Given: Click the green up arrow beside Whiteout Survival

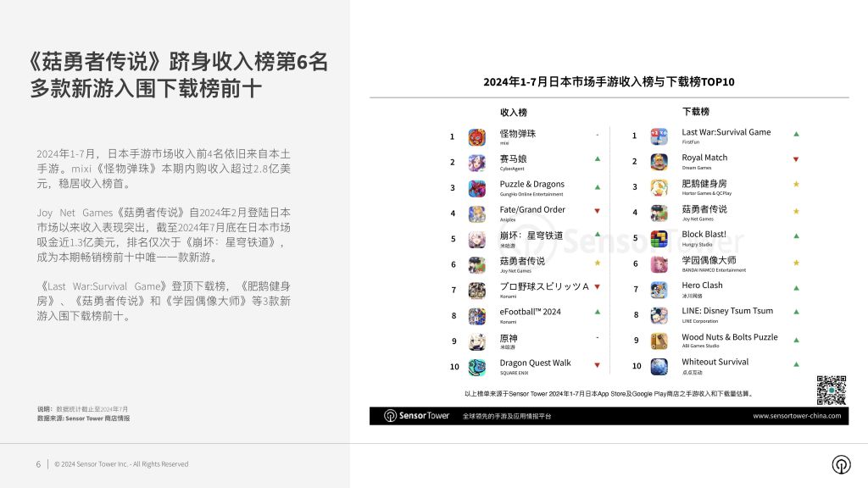Looking at the screenshot, I should [x=796, y=364].
